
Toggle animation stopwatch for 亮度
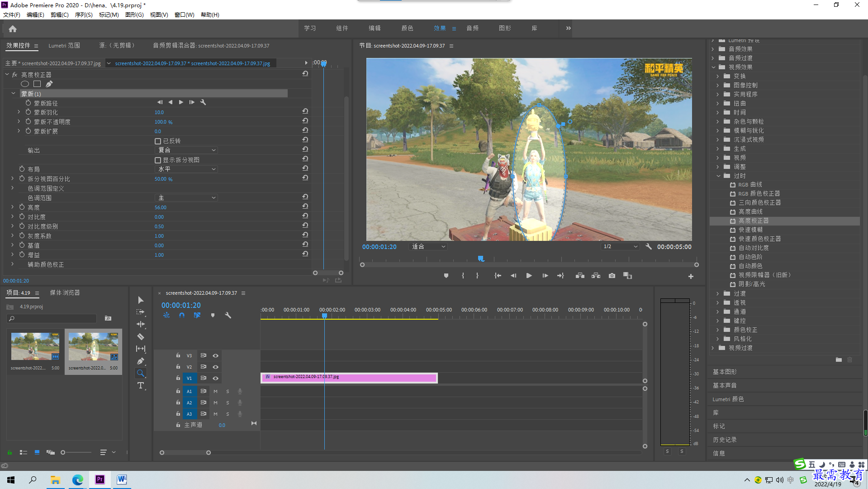(x=22, y=207)
